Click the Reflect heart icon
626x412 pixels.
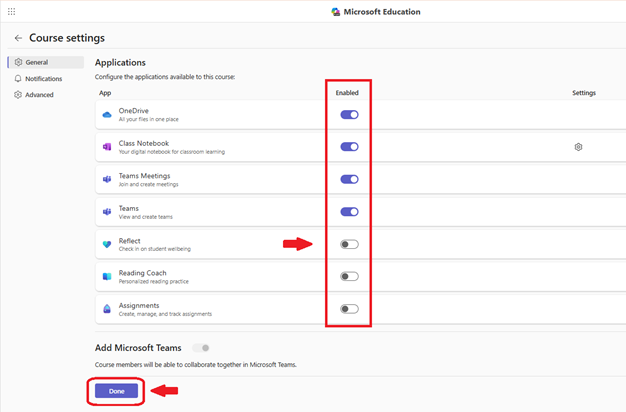tap(107, 244)
